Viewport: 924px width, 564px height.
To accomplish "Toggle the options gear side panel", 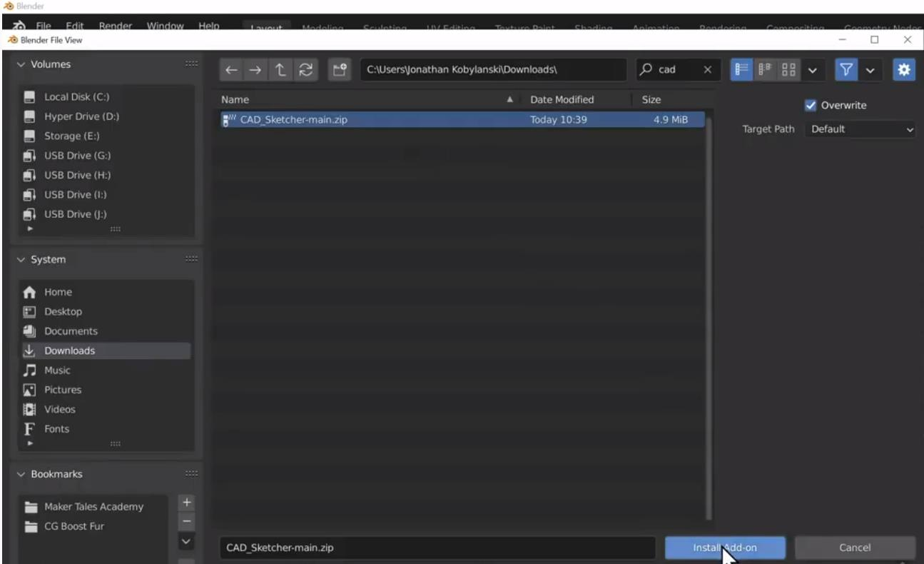I will [x=905, y=70].
